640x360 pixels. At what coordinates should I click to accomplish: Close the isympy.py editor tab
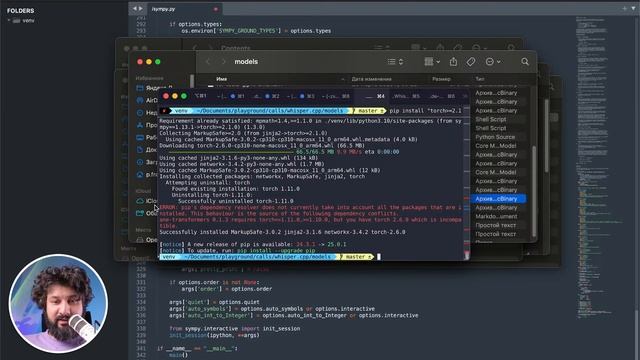pyautogui.click(x=216, y=9)
